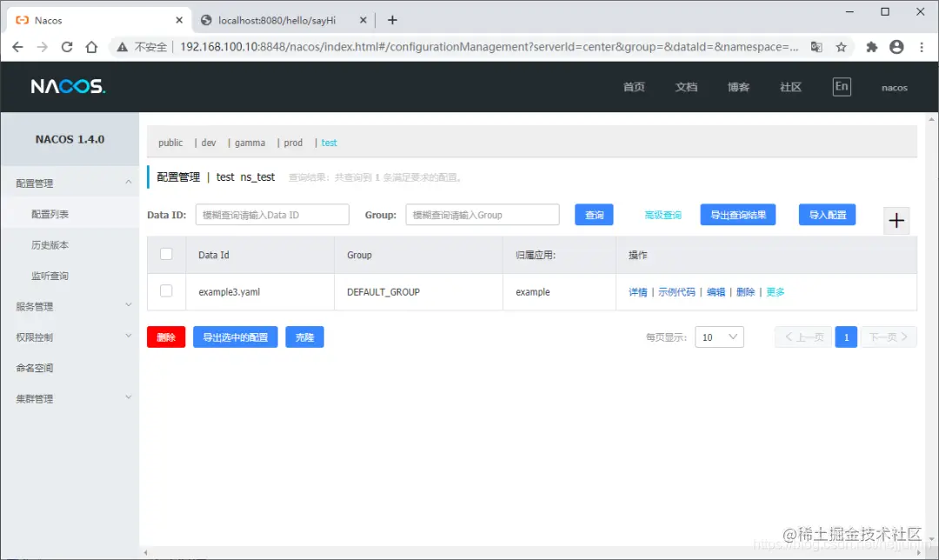This screenshot has height=560, width=939.
Task: Open 详情 for example3.yaml
Action: [638, 291]
